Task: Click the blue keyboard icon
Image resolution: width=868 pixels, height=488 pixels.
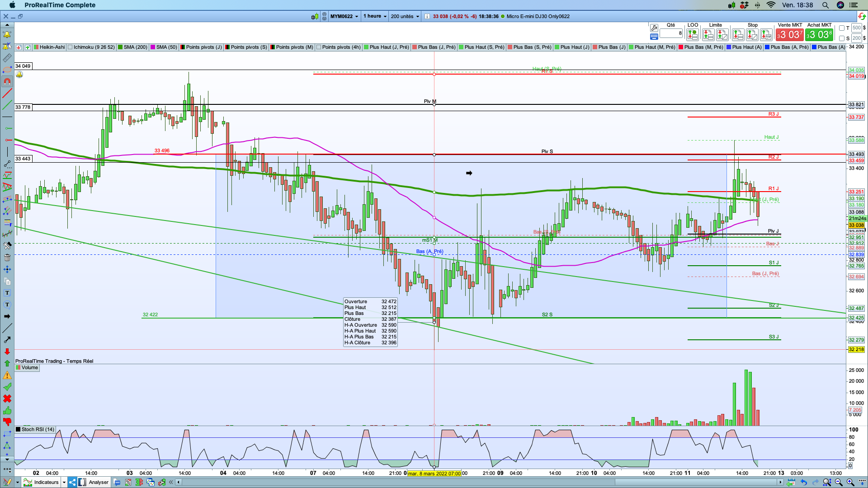Action: 654,37
